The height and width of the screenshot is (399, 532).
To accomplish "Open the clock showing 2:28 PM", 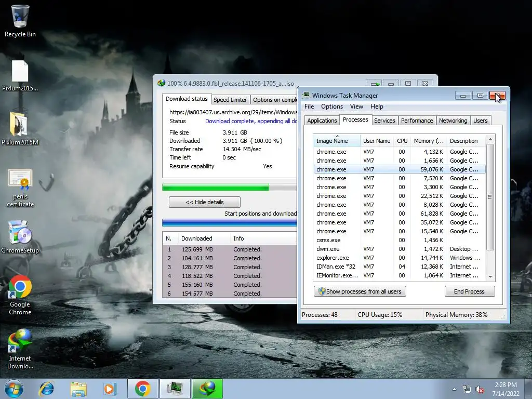I will pyautogui.click(x=506, y=389).
